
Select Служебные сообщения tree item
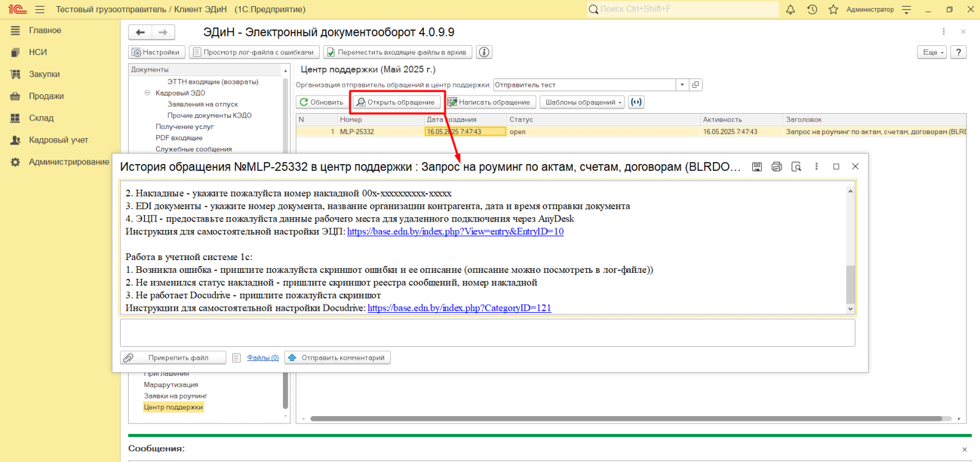click(x=194, y=149)
